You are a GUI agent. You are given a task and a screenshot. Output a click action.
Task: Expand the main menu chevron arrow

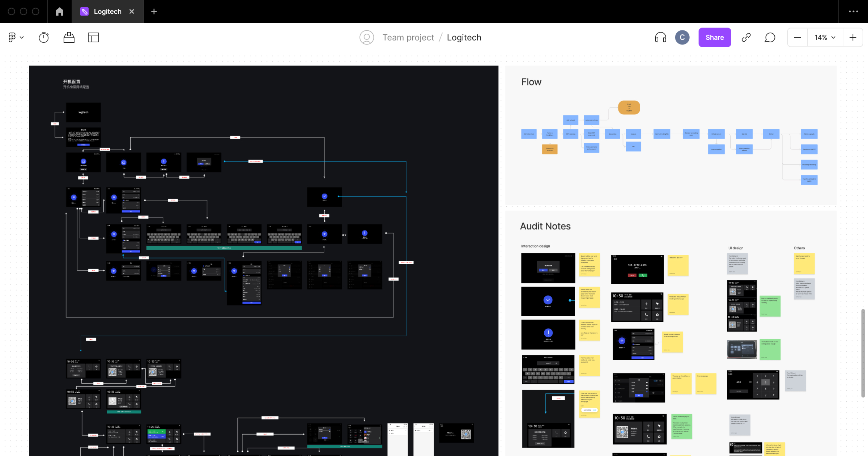22,37
